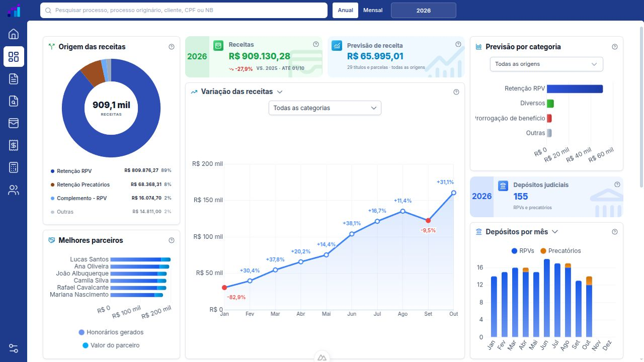
Task: Open the settings sliders icon in sidebar
Action: click(x=14, y=348)
